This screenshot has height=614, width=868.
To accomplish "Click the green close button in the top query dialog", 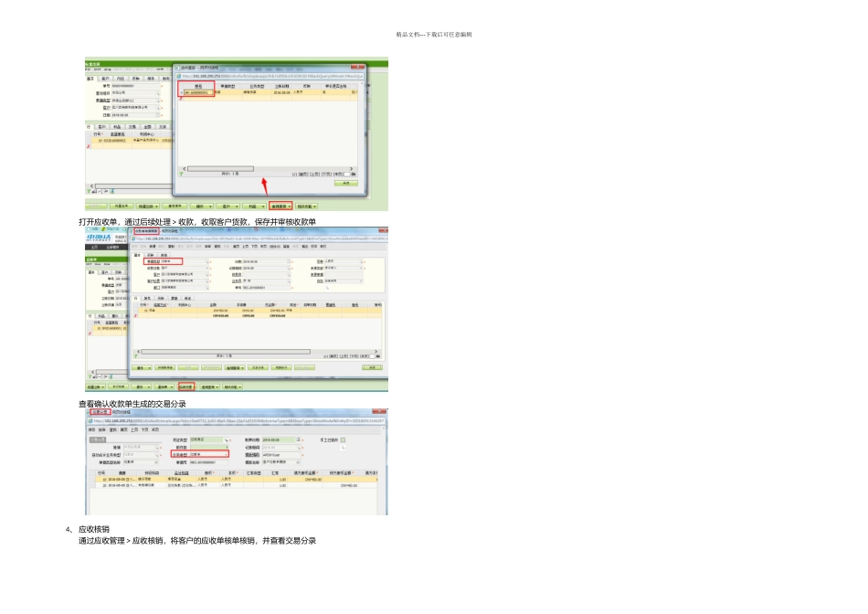I will [346, 183].
